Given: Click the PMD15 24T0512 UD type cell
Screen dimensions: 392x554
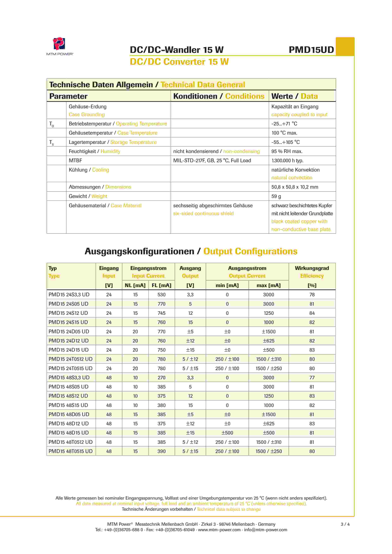Looking at the screenshot, I should 71,359.
